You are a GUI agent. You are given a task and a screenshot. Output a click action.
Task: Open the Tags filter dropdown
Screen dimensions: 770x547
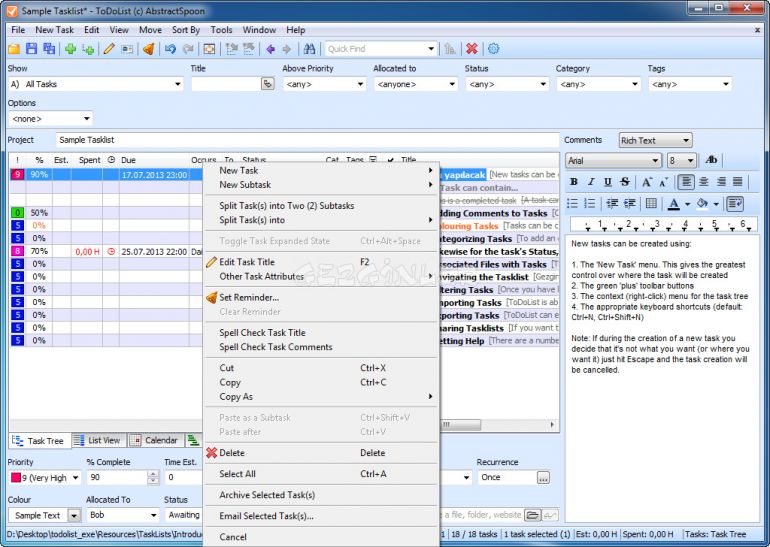pos(726,84)
